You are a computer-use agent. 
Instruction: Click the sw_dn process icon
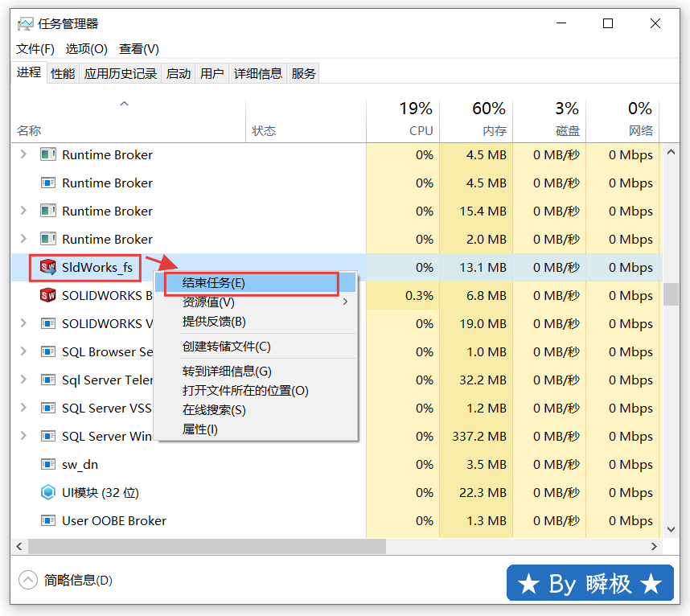point(48,465)
